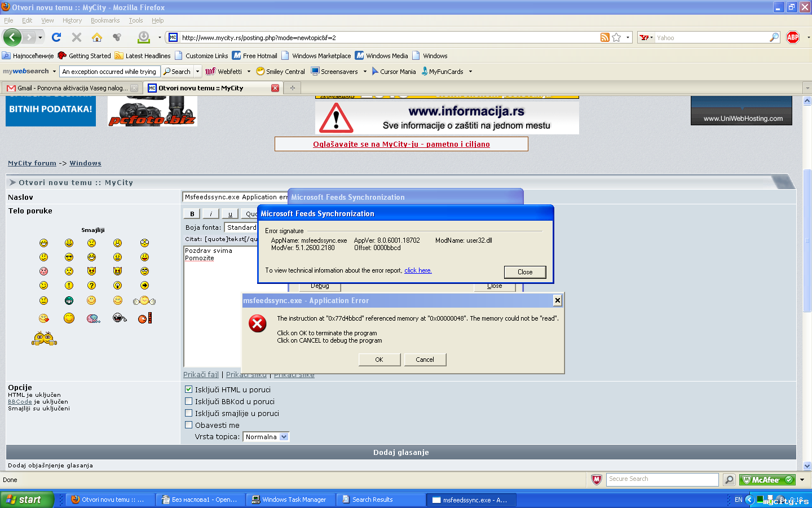Viewport: 812px width, 508px height.
Task: Open the downloads arrow icon in toolbar
Action: pos(144,37)
